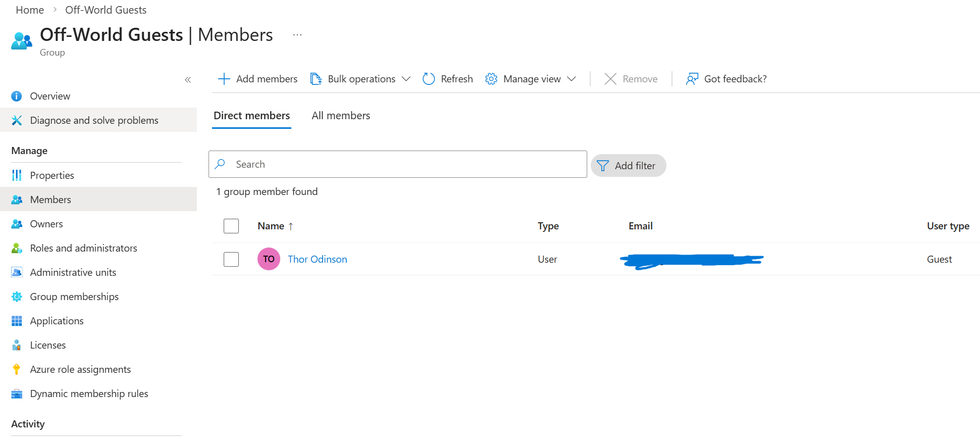Click the search magnifier icon
The image size is (980, 440).
pos(220,164)
